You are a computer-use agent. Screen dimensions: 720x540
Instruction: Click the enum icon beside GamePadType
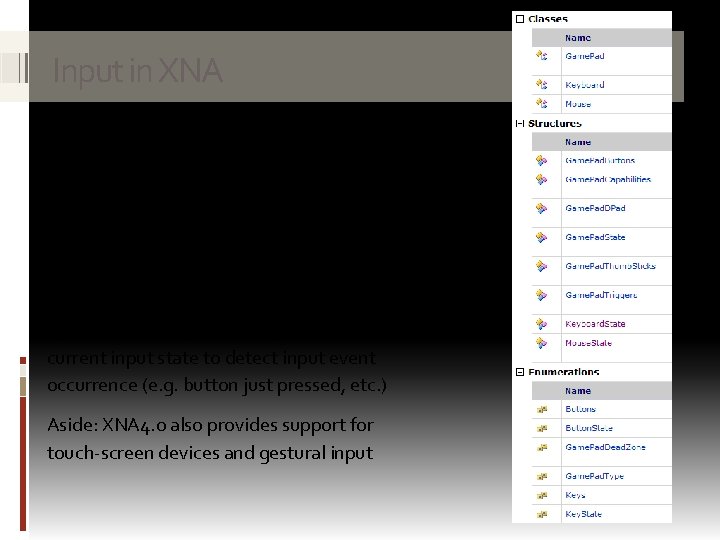tap(542, 477)
